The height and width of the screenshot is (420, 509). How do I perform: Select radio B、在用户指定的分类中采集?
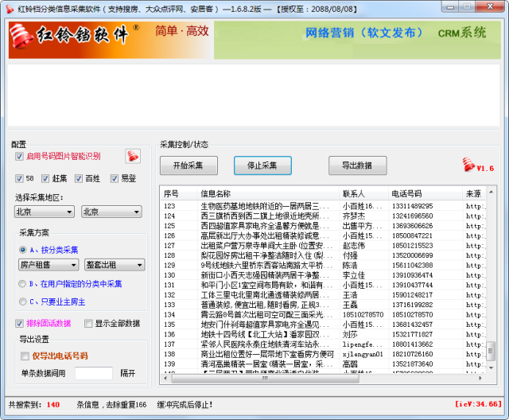[x=22, y=284]
